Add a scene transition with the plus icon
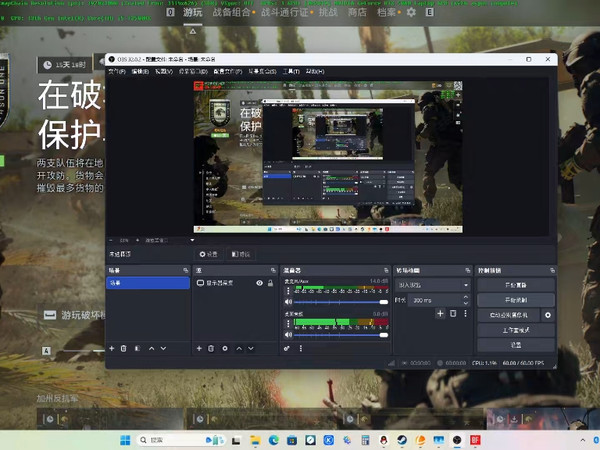600x450 pixels. pyautogui.click(x=440, y=314)
